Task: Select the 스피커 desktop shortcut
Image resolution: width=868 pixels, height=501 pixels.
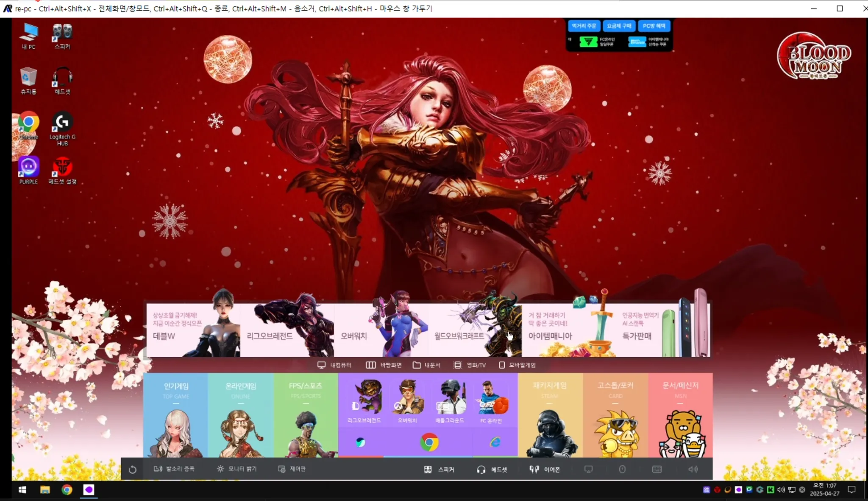Action: pos(62,36)
